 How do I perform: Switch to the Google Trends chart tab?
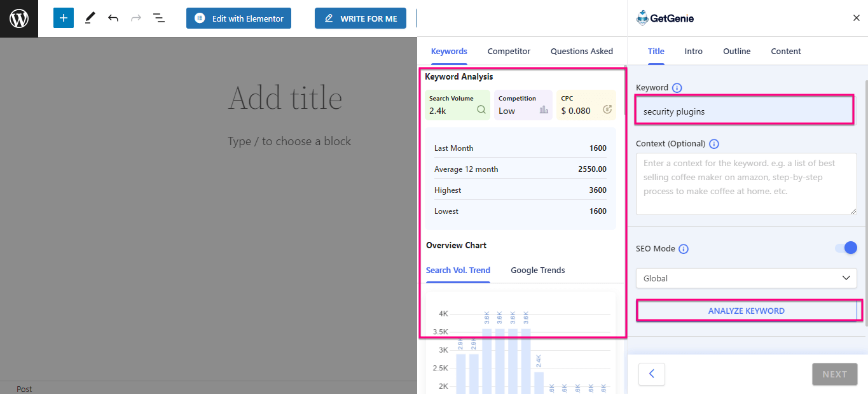tap(538, 271)
